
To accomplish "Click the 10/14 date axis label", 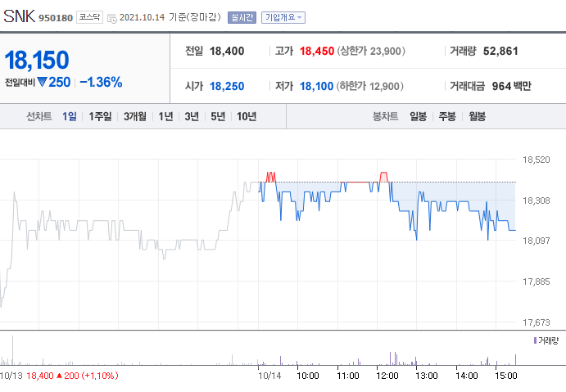I will tap(269, 376).
